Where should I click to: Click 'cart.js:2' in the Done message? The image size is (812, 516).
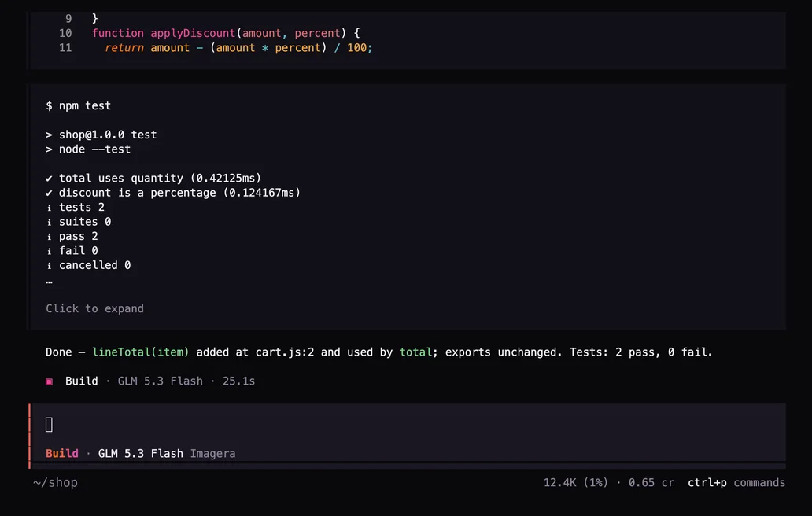pyautogui.click(x=285, y=352)
